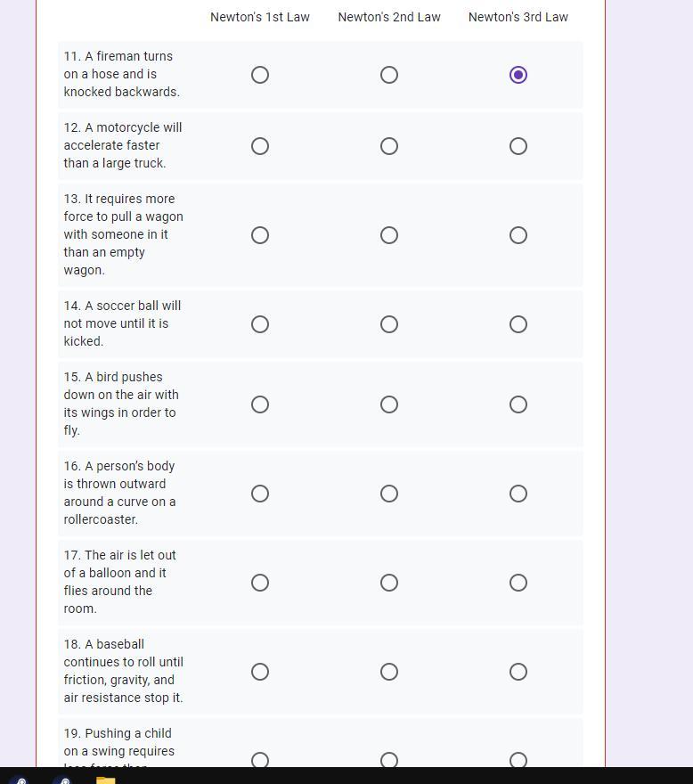Choose Newton's 1st Law for question 15
The width and height of the screenshot is (693, 784).
point(260,404)
